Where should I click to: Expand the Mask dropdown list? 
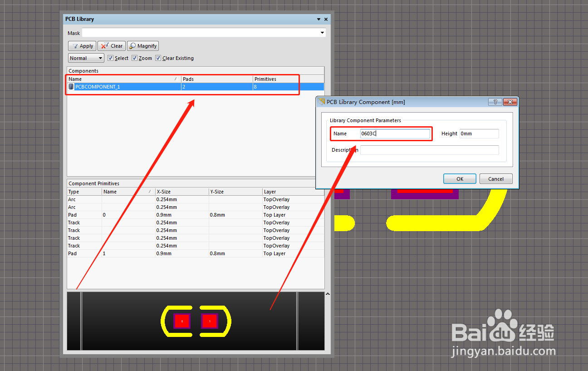tap(323, 33)
